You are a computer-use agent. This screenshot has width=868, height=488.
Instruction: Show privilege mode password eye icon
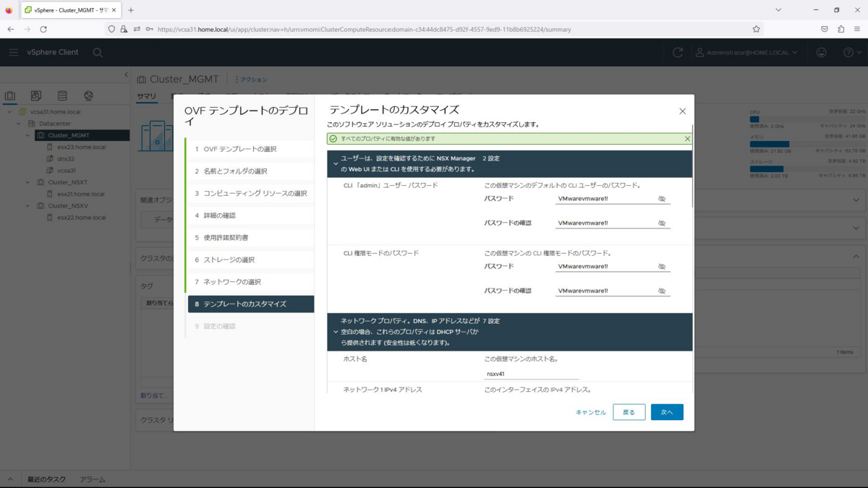(x=662, y=267)
